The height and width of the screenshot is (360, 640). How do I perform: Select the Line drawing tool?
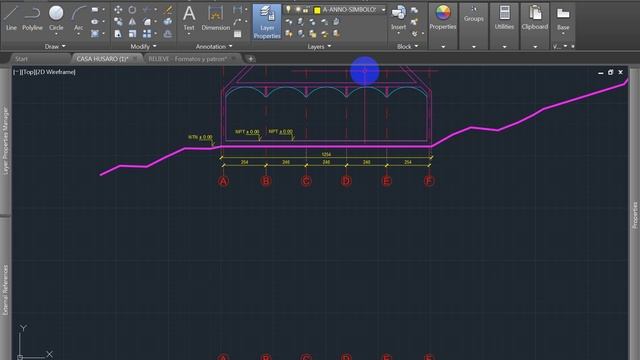[x=11, y=18]
